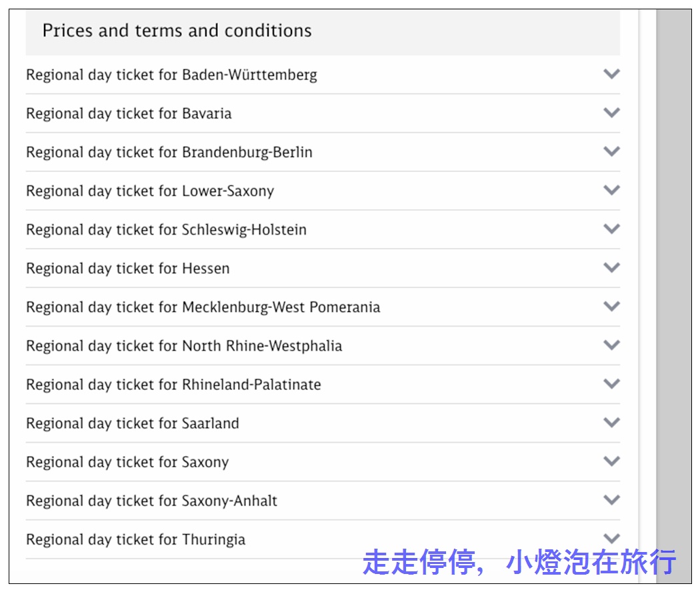
Task: Click the vertical scrollbar on the right
Action: [x=673, y=296]
